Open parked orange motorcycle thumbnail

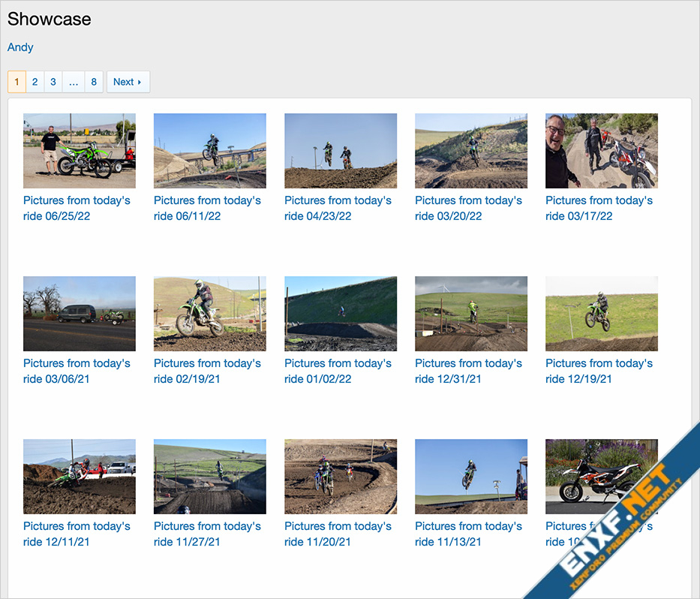click(x=601, y=476)
